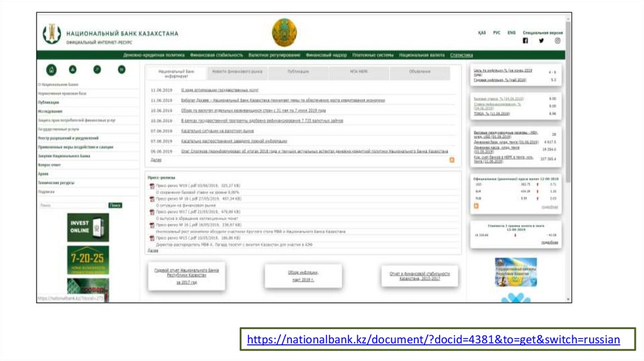Open Платежные системы menu
Viewport: 644px width, 361px height.
point(373,55)
